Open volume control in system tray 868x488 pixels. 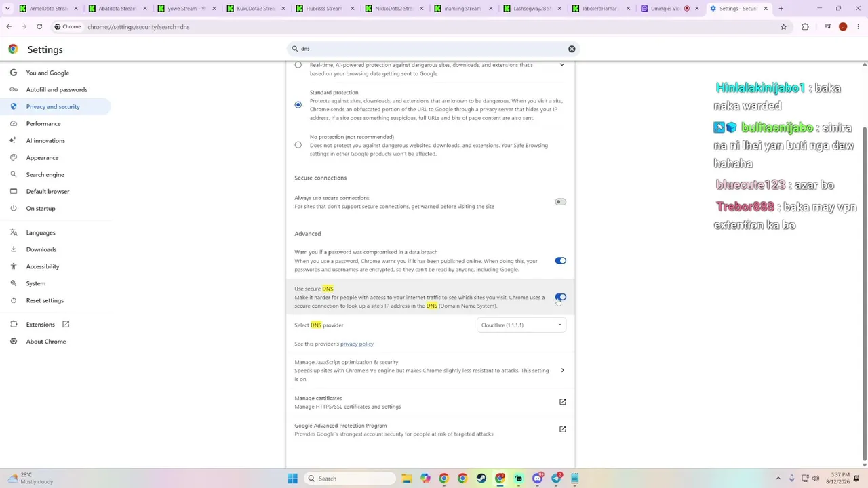coord(816,479)
